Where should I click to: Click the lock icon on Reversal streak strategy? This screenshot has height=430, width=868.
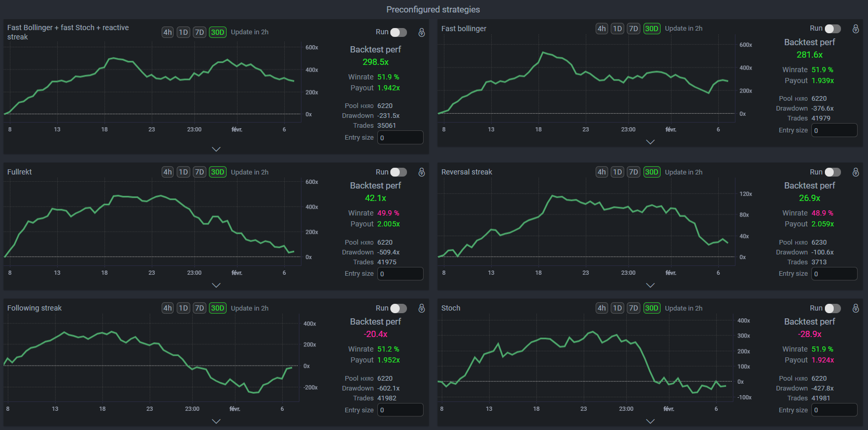(856, 172)
